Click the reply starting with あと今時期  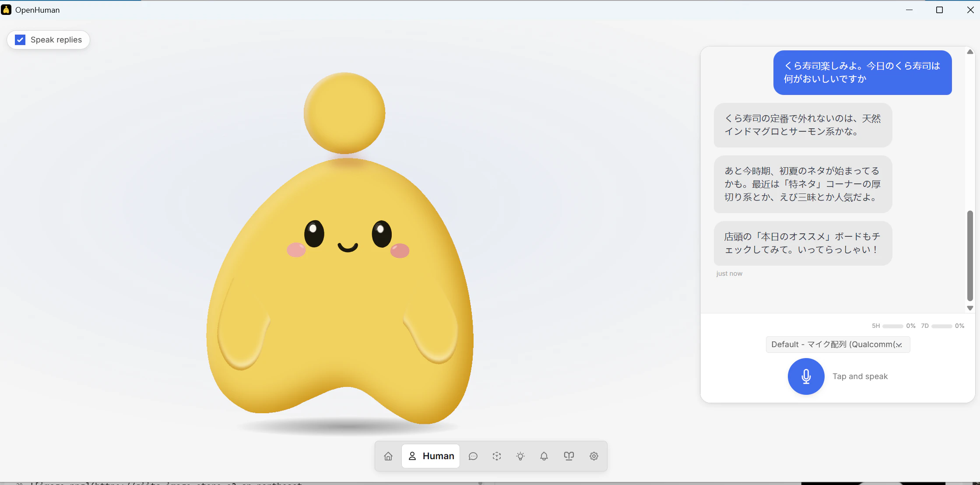tap(803, 184)
